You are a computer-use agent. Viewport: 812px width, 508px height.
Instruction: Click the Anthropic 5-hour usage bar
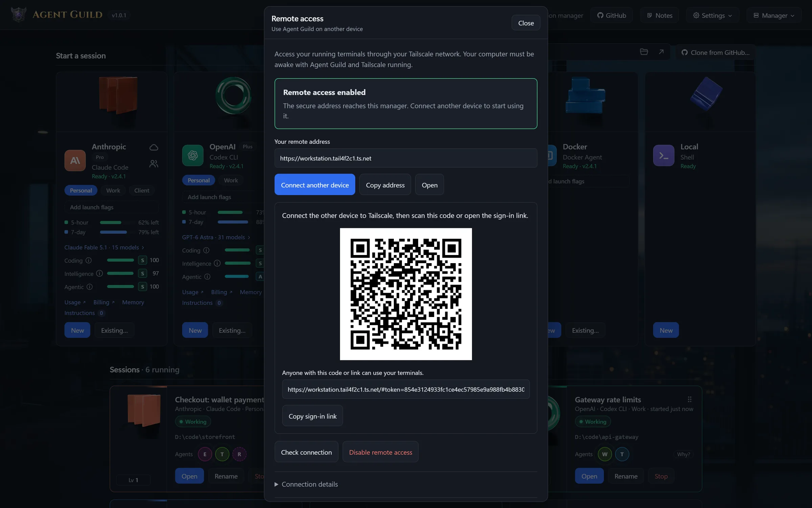pos(117,223)
